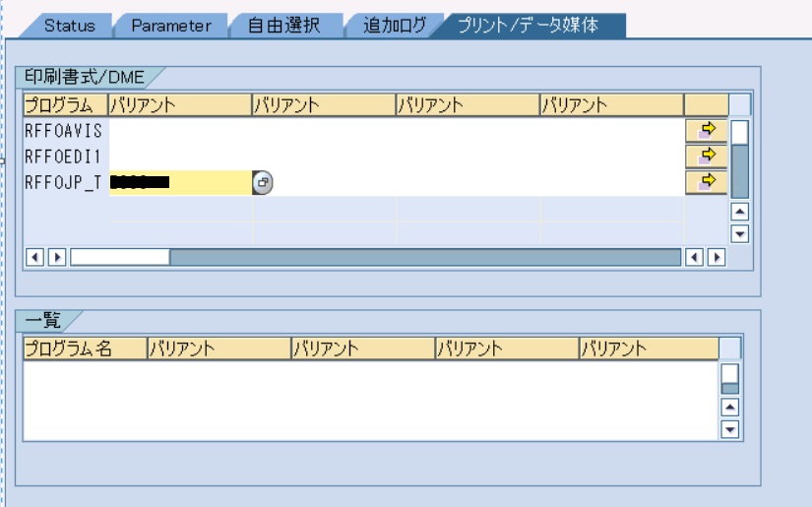Screen dimensions: 812x507
Task: Go to the 追加ログ tab
Action: 394,26
